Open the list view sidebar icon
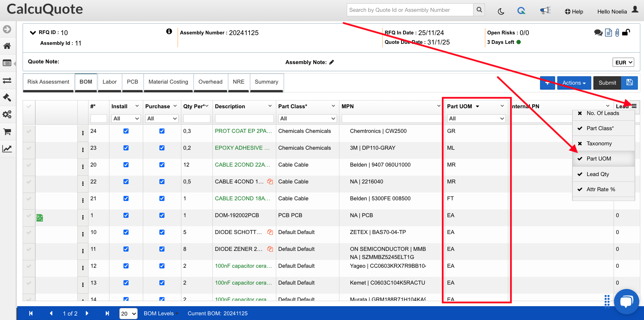644x320 pixels. pos(7,63)
